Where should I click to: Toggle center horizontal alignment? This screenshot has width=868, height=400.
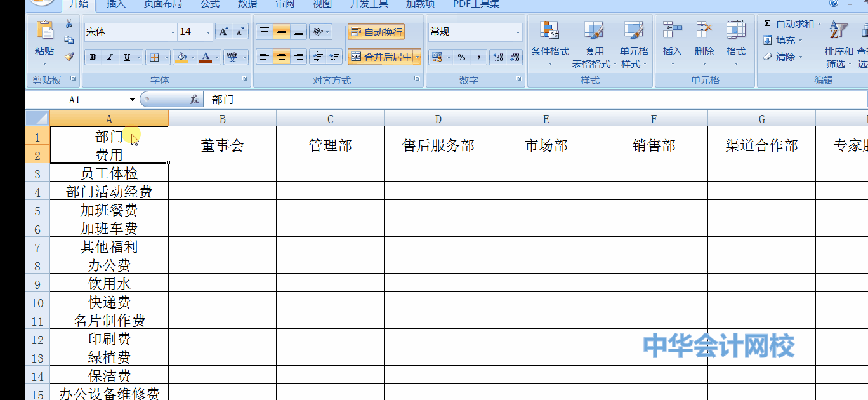[282, 57]
